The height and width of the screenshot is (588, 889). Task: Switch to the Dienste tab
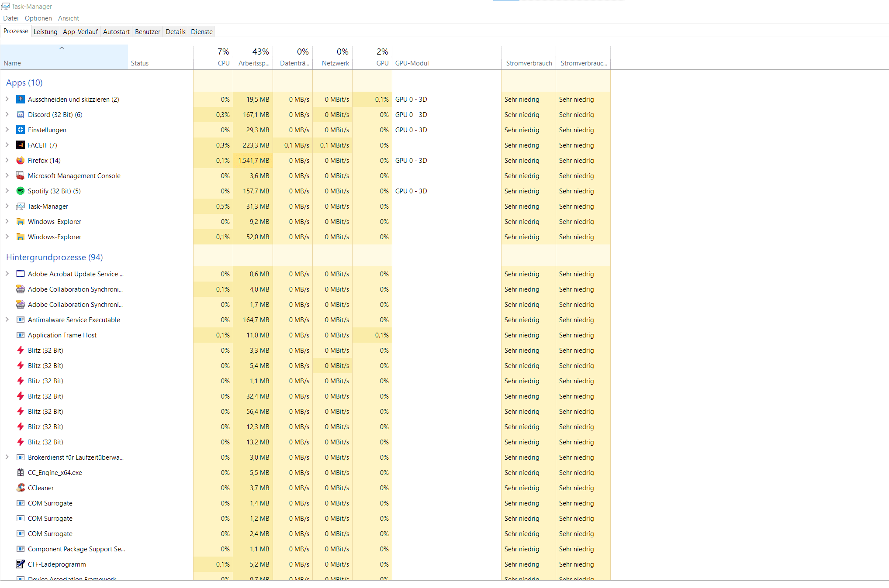[x=202, y=31]
